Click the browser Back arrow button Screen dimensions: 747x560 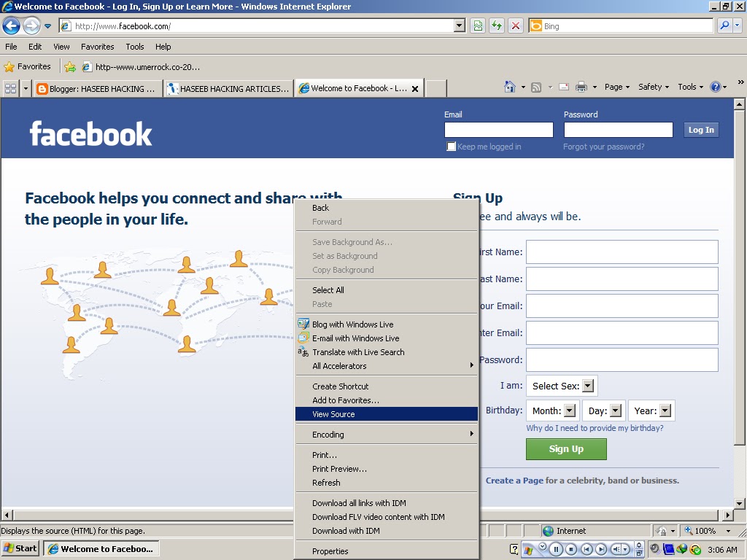click(x=12, y=26)
